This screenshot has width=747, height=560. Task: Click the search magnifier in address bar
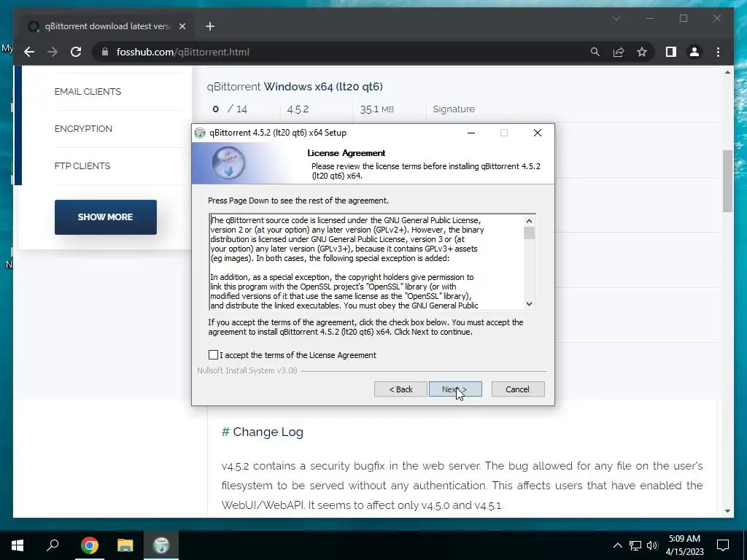[x=595, y=52]
